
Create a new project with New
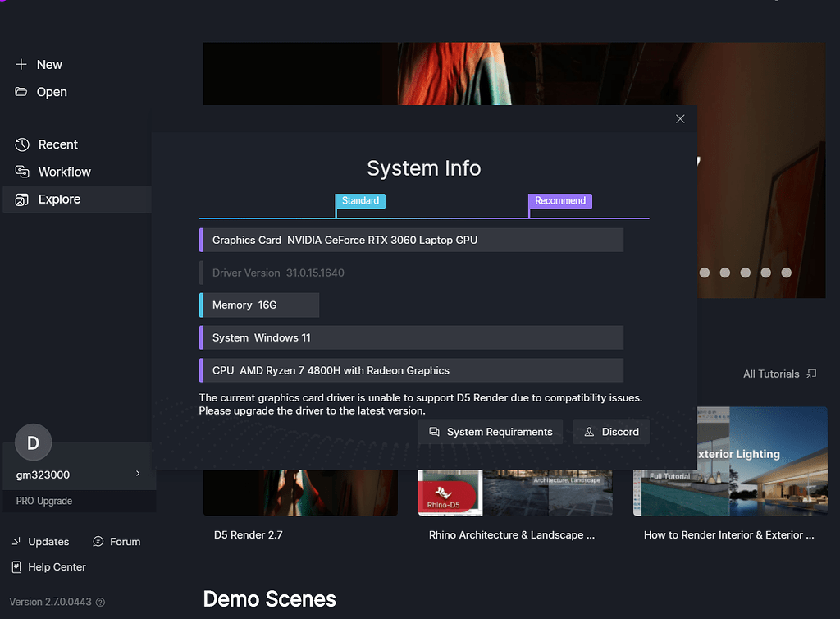click(39, 64)
